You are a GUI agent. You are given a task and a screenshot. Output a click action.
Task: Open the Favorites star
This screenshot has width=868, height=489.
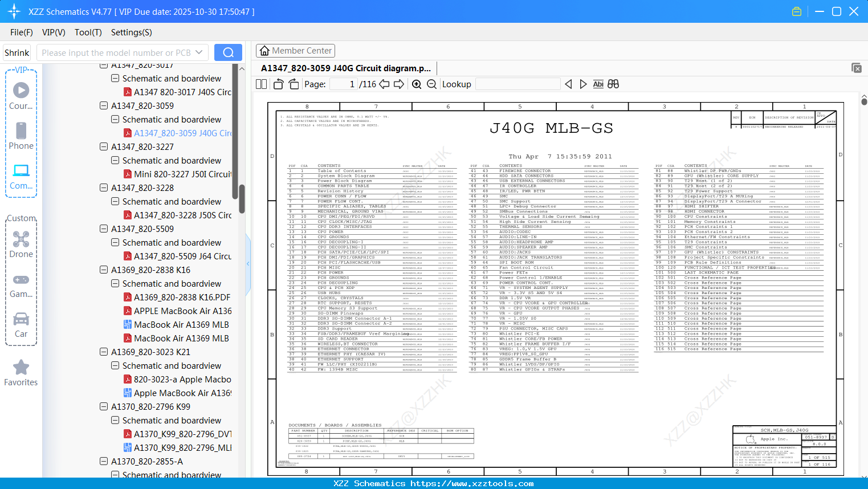21,373
